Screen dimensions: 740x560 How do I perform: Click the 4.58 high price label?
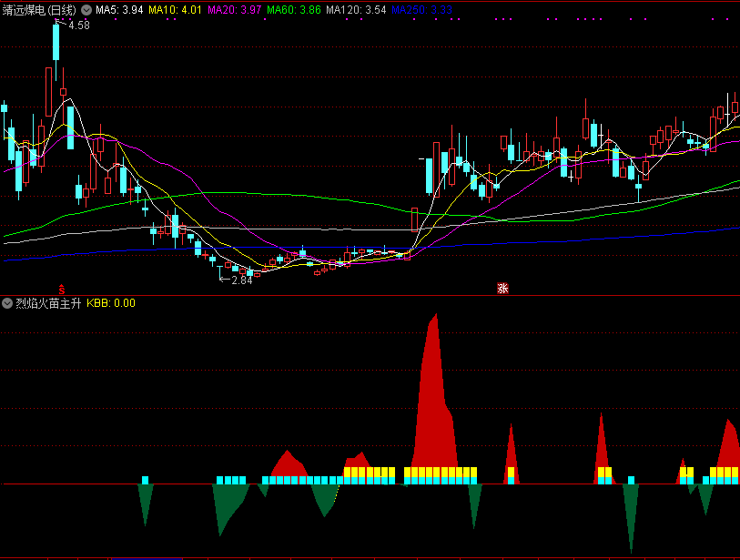[79, 25]
